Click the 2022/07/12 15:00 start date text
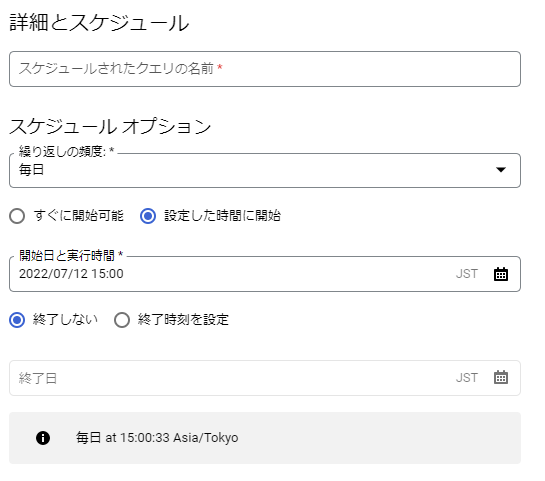The image size is (545, 481). pyautogui.click(x=71, y=274)
